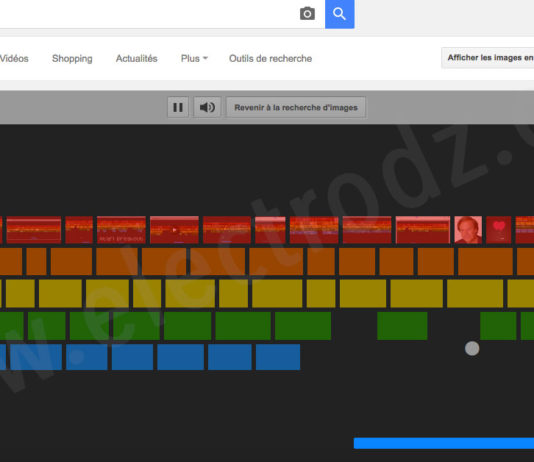Click the blue magnifier search button
Image resolution: width=534 pixels, height=462 pixels.
point(340,14)
